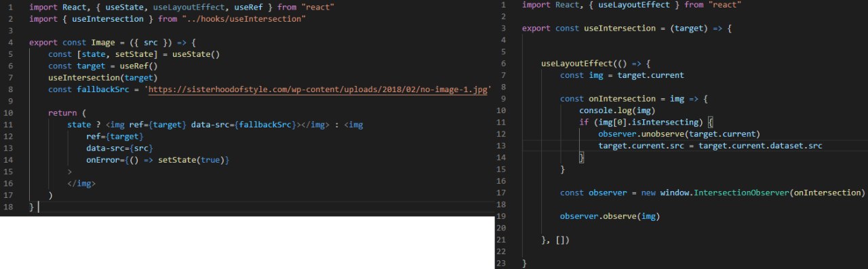Click line number 13 in right editor

[x=502, y=146]
